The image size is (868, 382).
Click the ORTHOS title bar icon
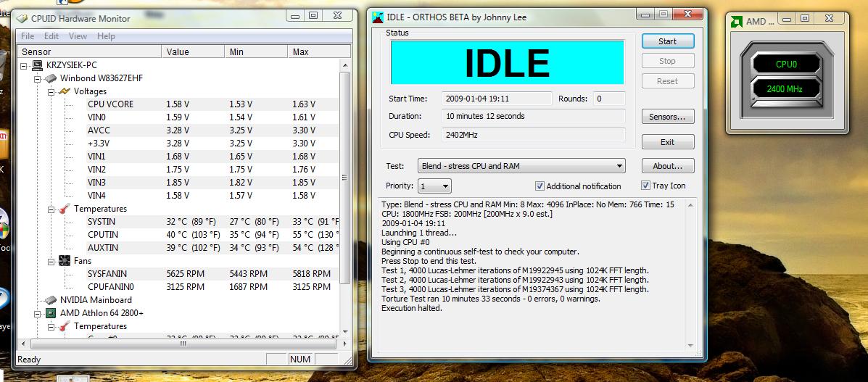click(377, 17)
